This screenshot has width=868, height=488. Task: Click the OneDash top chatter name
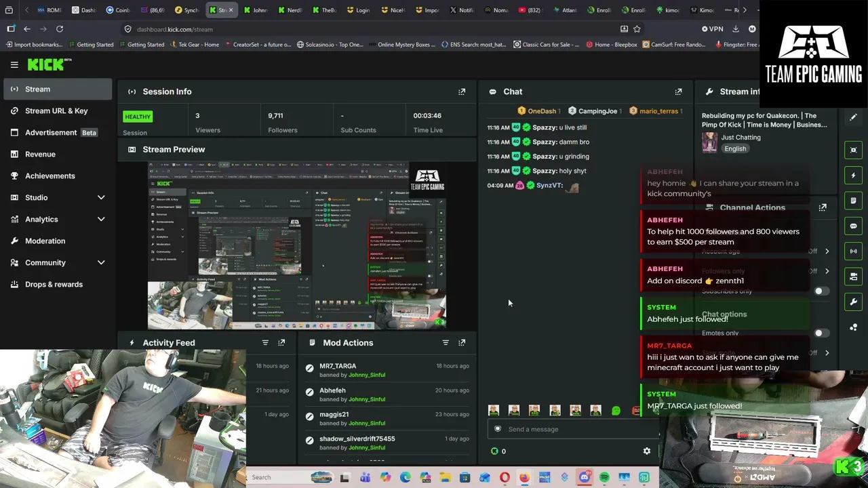(x=542, y=111)
